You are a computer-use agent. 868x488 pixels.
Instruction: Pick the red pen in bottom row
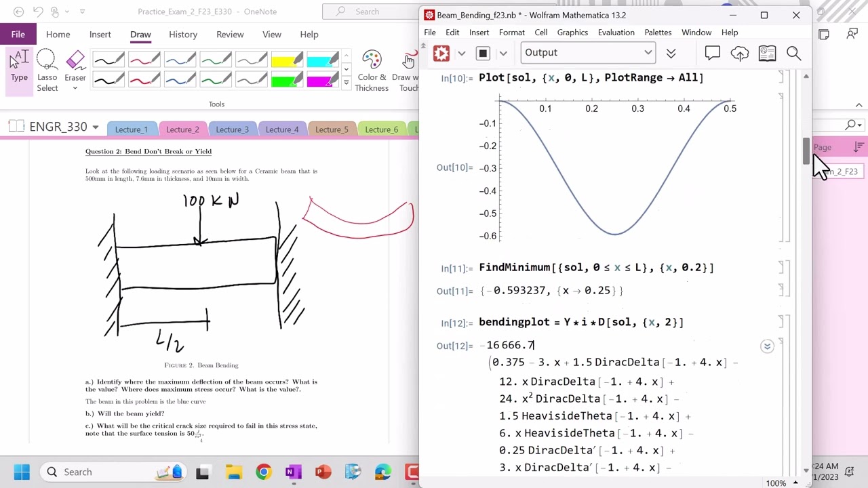(x=144, y=81)
